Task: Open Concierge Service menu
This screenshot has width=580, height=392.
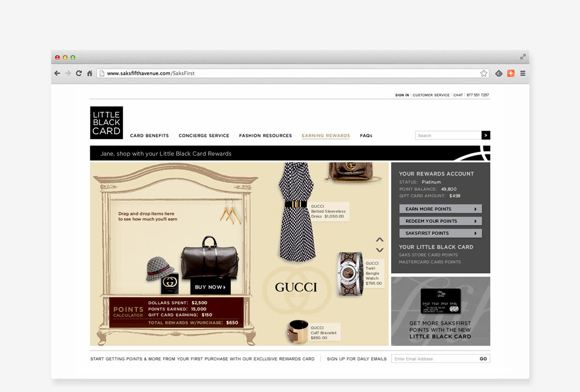Action: tap(204, 136)
